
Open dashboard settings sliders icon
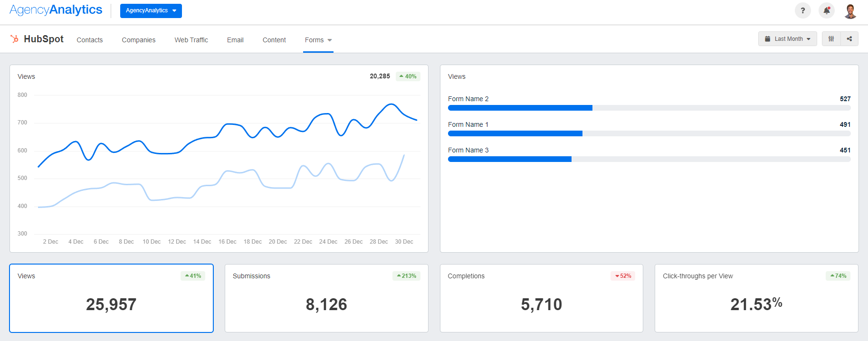coord(831,39)
